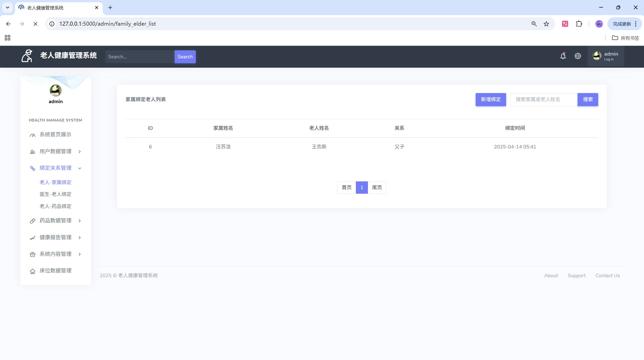Click the 搜索家属或老人姓名 input field

544,100
